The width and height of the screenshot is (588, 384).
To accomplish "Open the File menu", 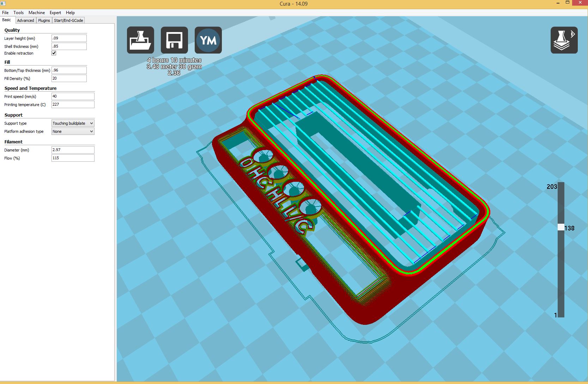I will tap(5, 12).
